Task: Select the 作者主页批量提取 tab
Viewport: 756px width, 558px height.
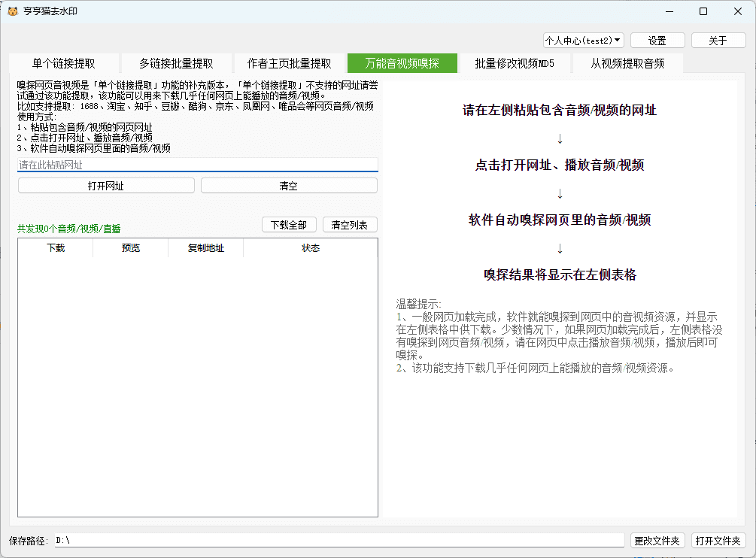Action: 289,63
